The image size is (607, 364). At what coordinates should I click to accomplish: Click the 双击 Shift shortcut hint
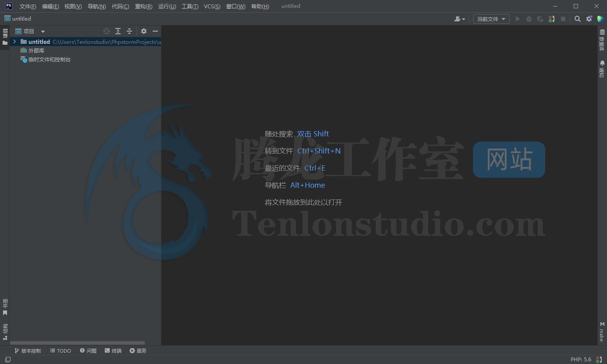[x=313, y=134]
